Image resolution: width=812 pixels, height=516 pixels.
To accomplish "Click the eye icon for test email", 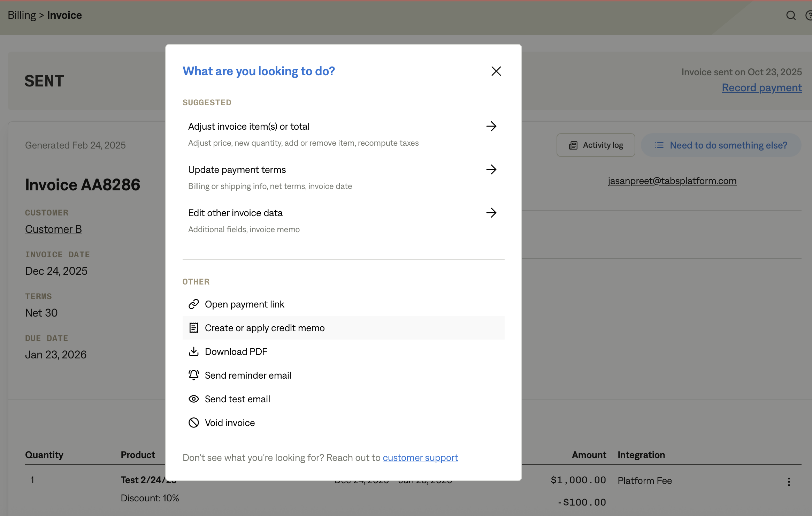I will point(193,399).
